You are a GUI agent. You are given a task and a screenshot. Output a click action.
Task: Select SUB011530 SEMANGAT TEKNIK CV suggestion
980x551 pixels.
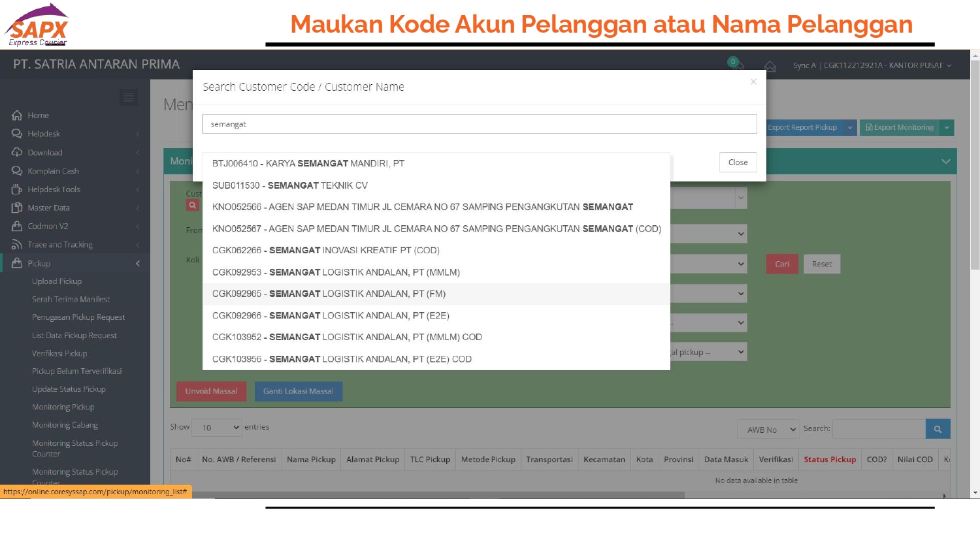[x=436, y=185]
